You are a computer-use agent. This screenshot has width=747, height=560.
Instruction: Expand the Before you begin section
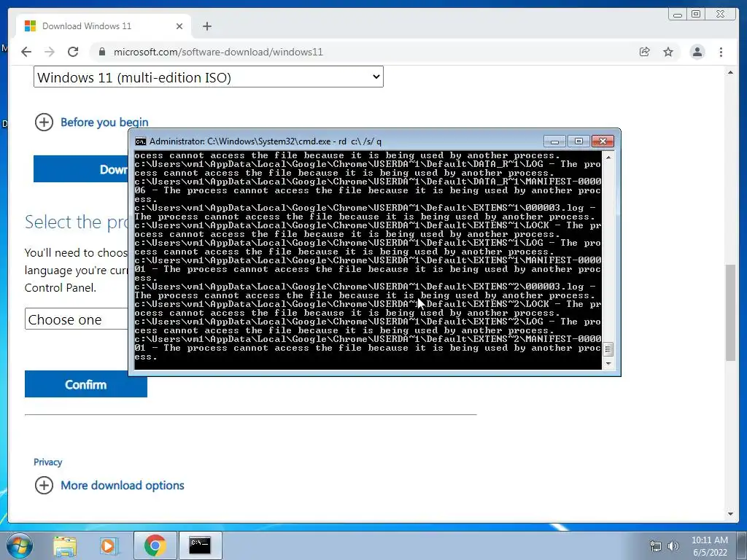[x=44, y=122]
